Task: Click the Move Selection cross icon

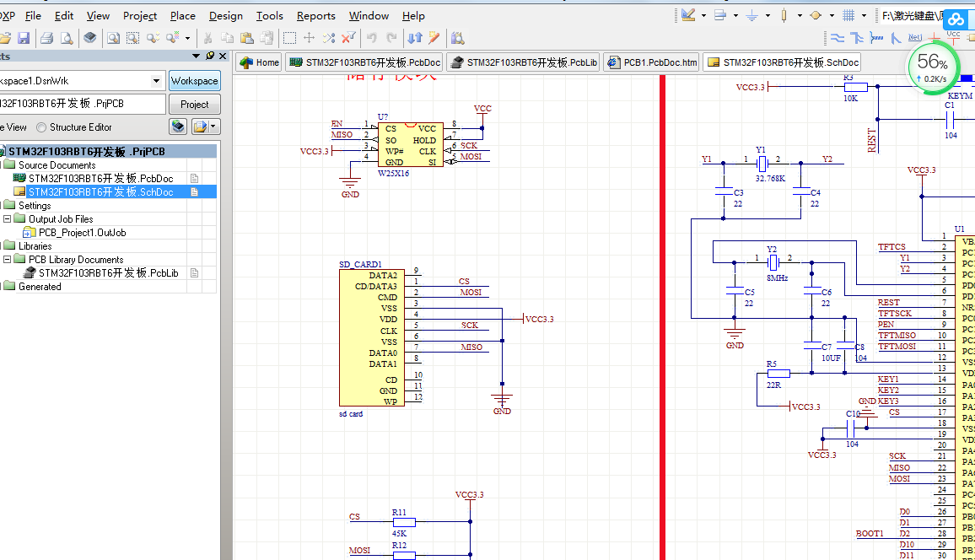Action: (x=309, y=39)
